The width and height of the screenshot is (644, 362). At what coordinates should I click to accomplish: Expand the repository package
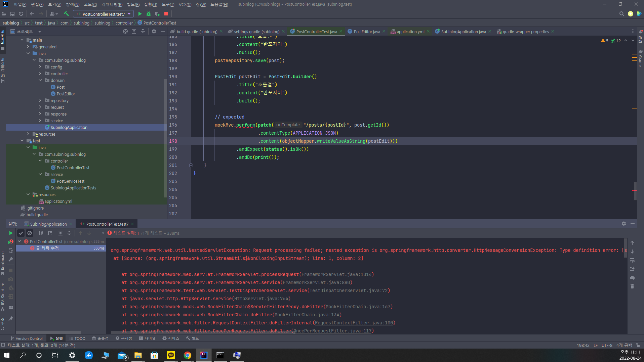click(x=40, y=100)
